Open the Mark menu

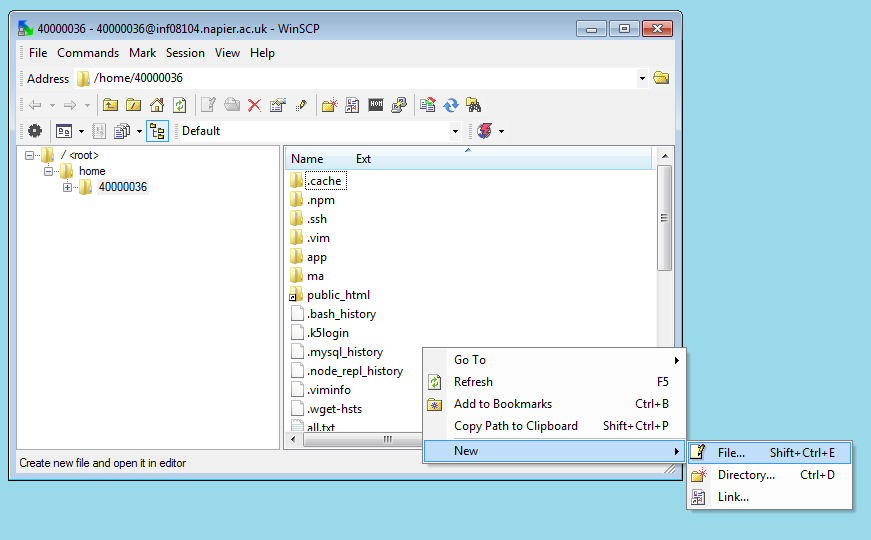pyautogui.click(x=142, y=53)
